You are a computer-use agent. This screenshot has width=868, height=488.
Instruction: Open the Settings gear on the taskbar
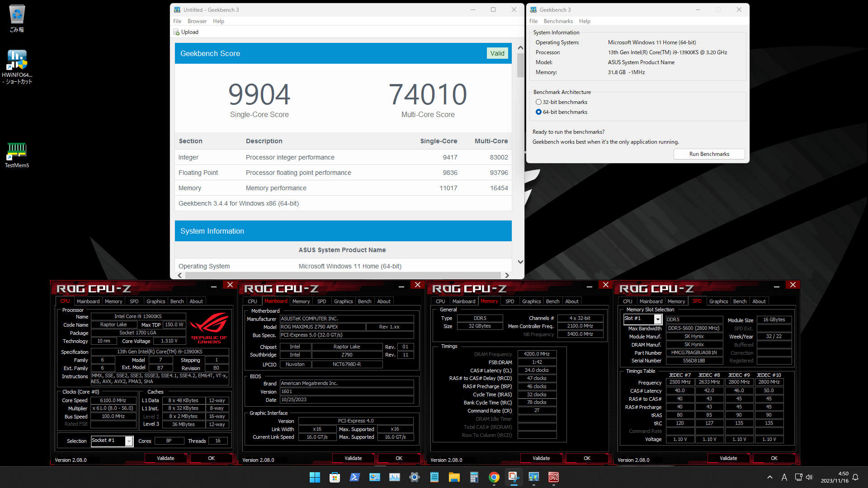click(414, 477)
